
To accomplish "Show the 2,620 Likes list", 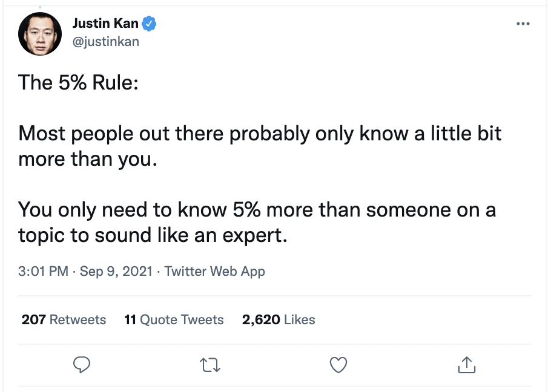I will point(279,319).
